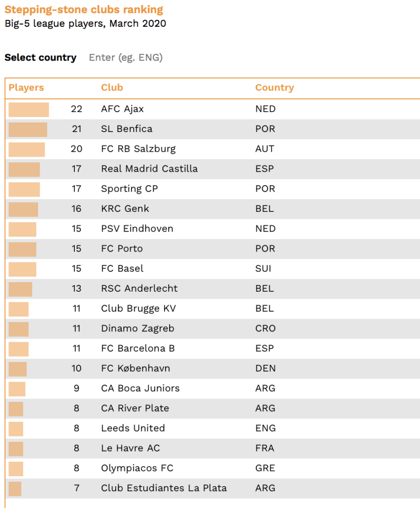The height and width of the screenshot is (508, 420).
Task: Click the Select country input field
Action: pos(126,58)
